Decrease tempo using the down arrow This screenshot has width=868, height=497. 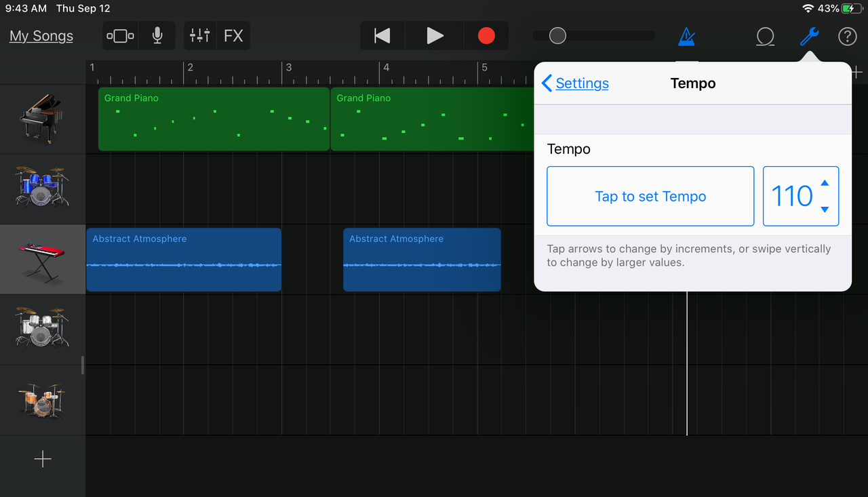825,210
